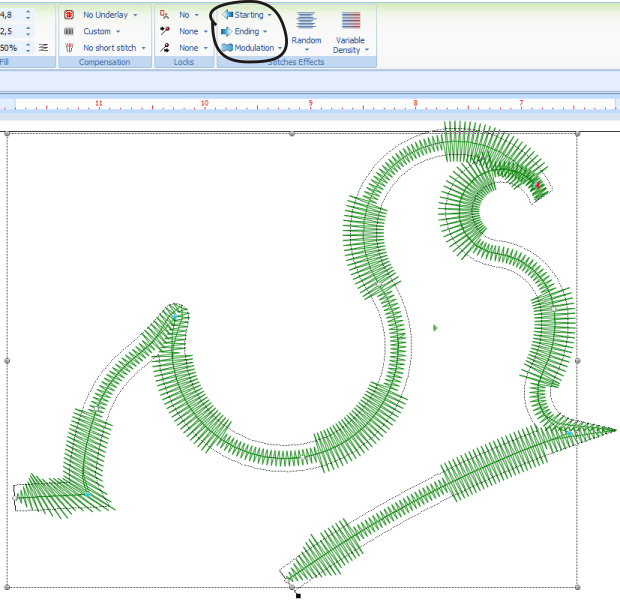Increase the 2,5 value with the up arrow
This screenshot has height=602, width=620.
[x=28, y=28]
